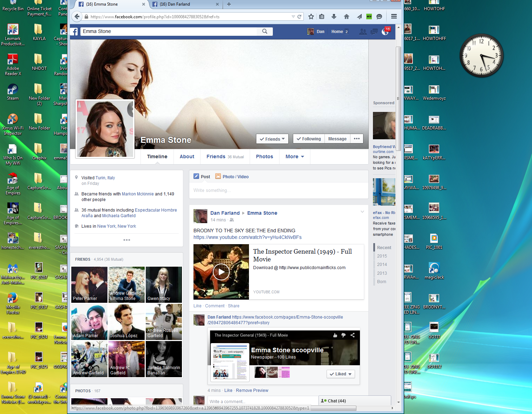Open the Friends profile tab
Image resolution: width=532 pixels, height=414 pixels.
coord(225,156)
